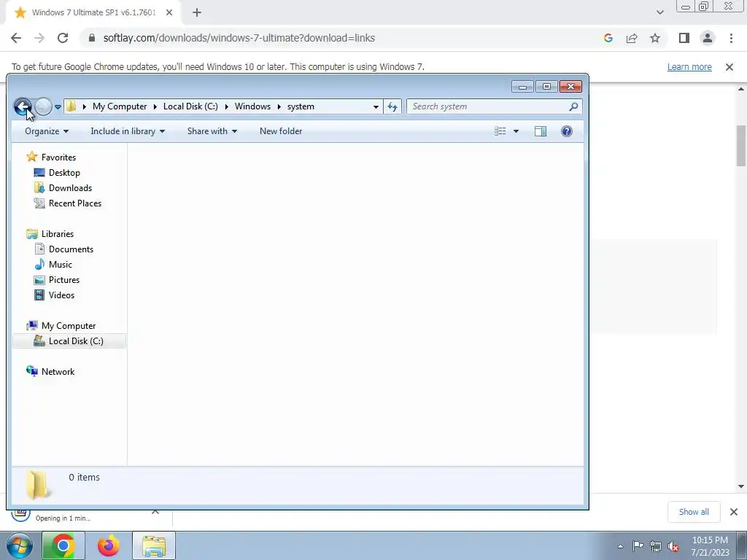The height and width of the screenshot is (560, 747).
Task: Open Chrome's side panel icon
Action: click(684, 38)
